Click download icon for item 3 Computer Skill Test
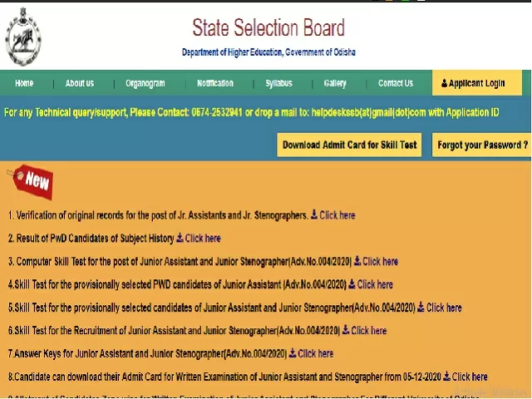The height and width of the screenshot is (399, 532). point(357,260)
